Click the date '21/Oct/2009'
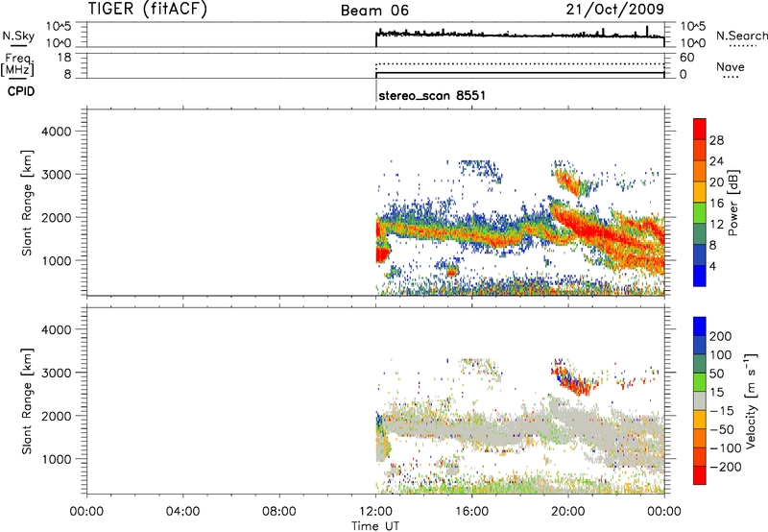Screen dimensions: 768x532 click(615, 10)
